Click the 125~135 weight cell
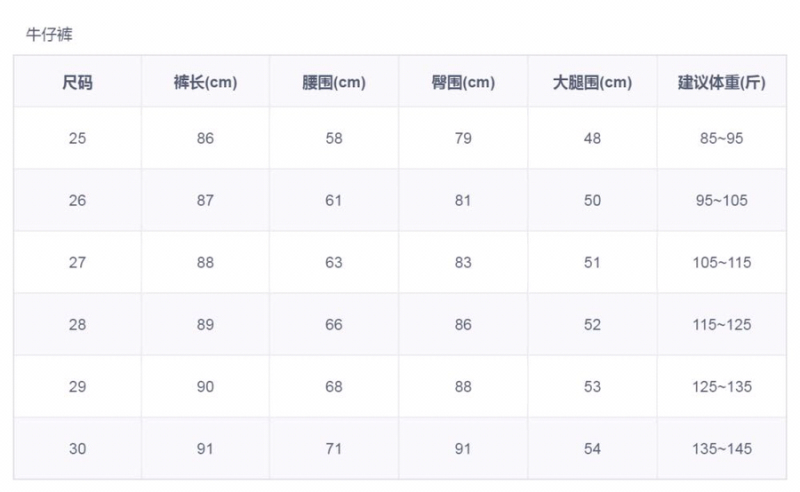800x492 pixels. click(721, 387)
